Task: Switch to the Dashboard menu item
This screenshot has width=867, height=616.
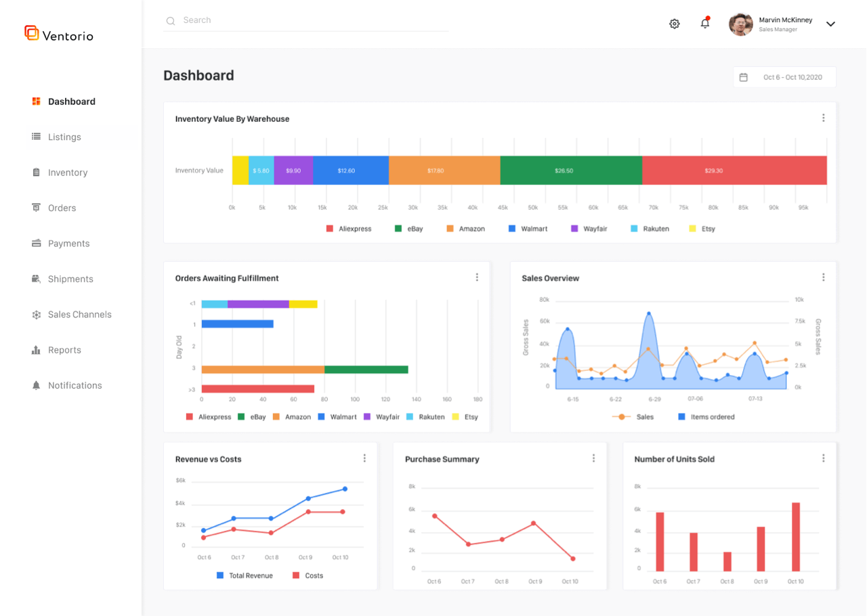Action: tap(71, 102)
